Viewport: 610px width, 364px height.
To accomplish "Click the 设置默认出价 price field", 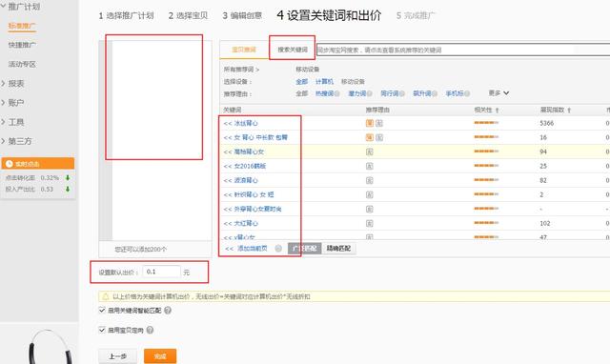I will coord(161,272).
